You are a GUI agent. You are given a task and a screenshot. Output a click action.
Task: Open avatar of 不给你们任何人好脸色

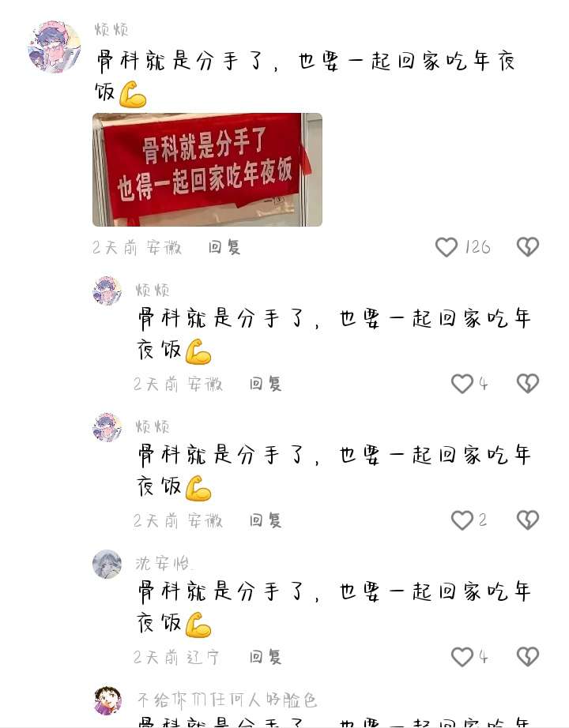107,700
